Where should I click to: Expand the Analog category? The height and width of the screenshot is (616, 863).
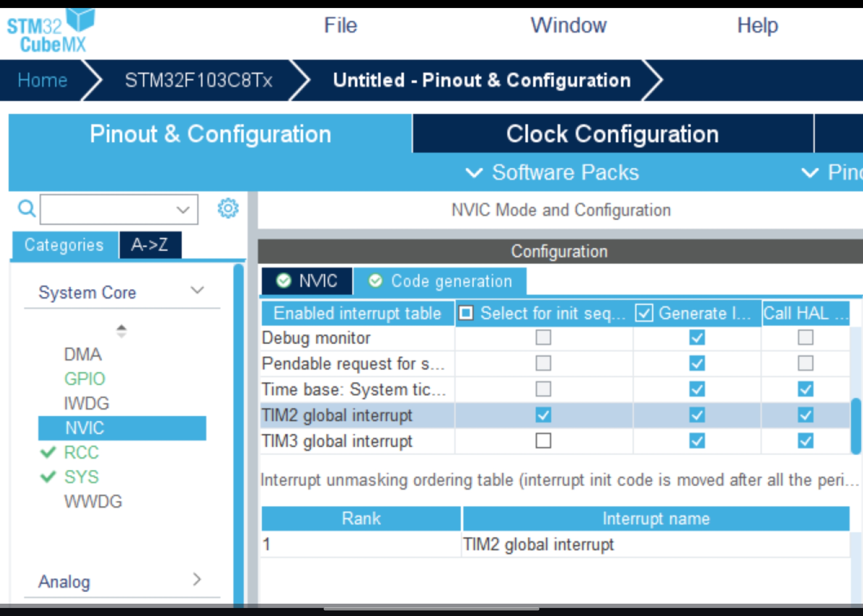pyautogui.click(x=197, y=579)
